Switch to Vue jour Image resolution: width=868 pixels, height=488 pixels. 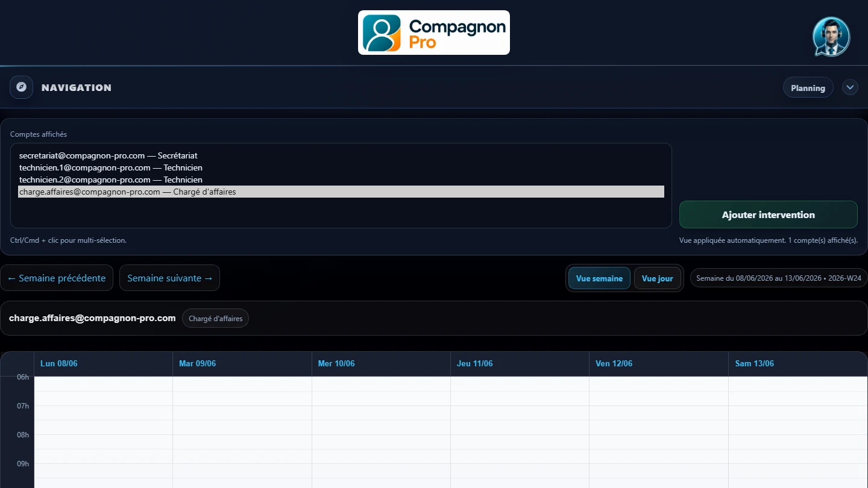point(657,278)
